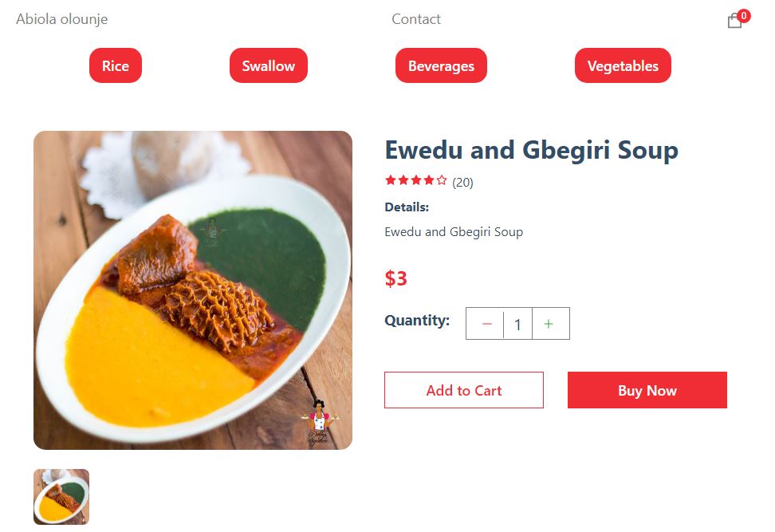Screen dimensions: 775x532
Task: Click the main soup product image
Action: pyautogui.click(x=193, y=290)
